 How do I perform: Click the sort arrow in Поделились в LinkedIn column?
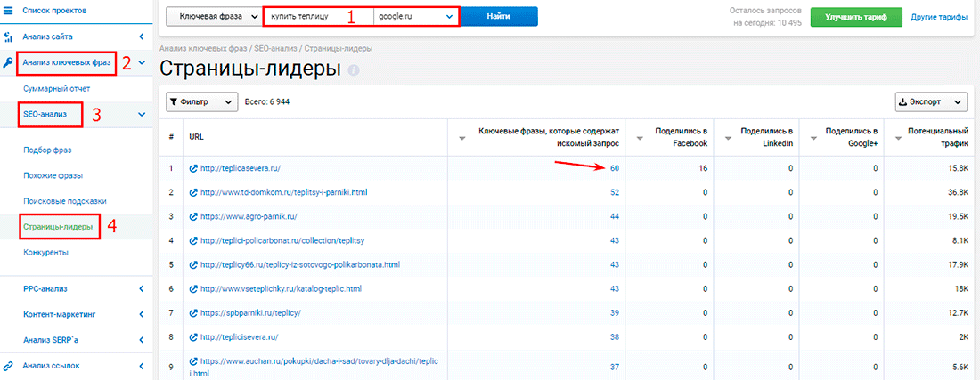727,137
